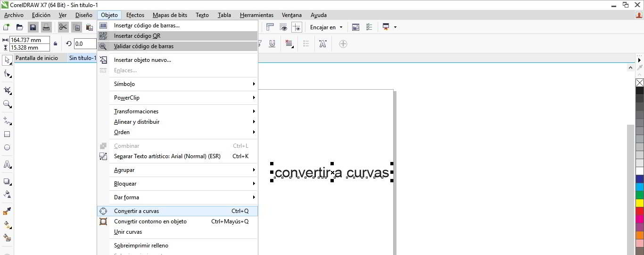Open the Mapas de bits menu

(170, 15)
